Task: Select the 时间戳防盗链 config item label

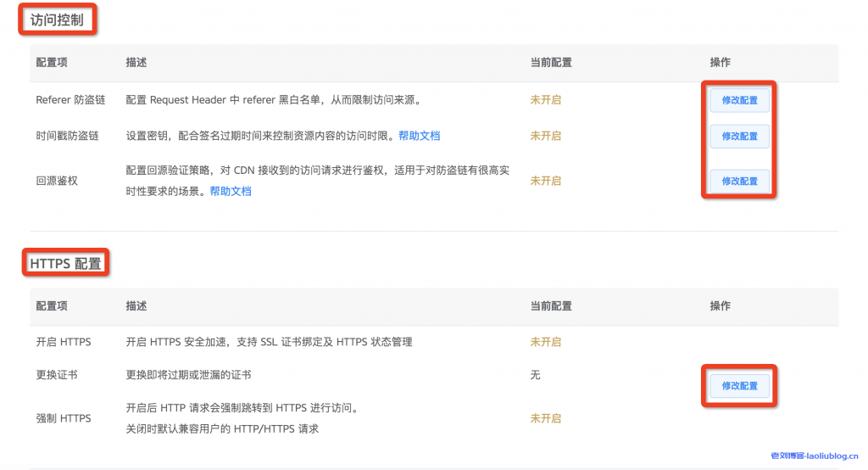Action: (x=67, y=136)
